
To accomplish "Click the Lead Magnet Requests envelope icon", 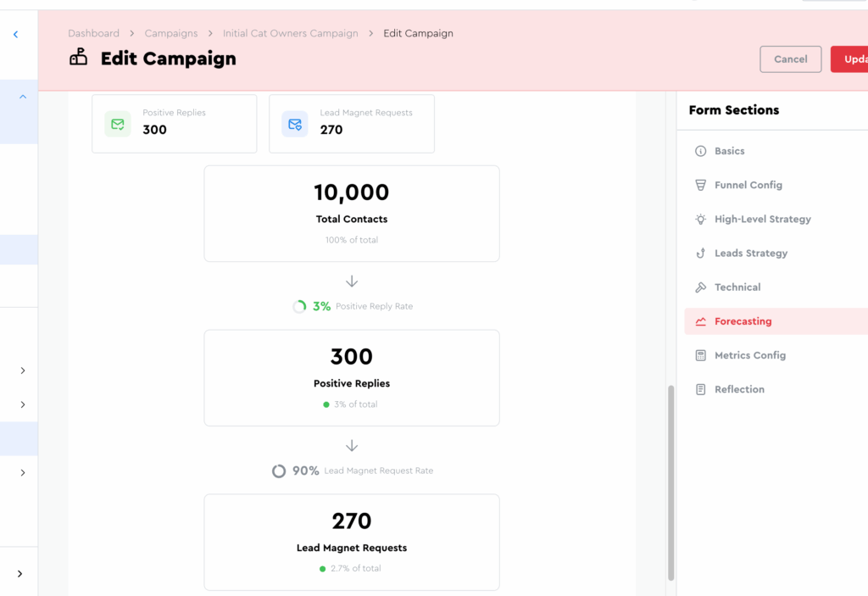I will 295,124.
